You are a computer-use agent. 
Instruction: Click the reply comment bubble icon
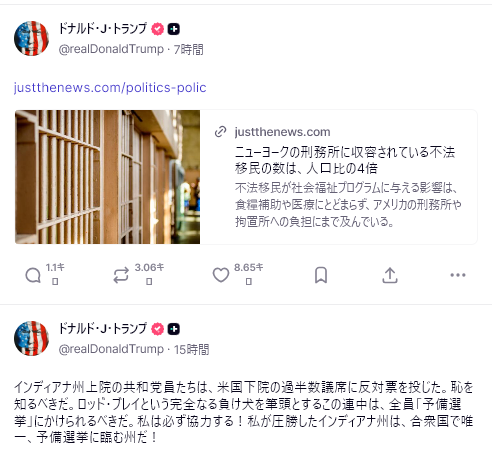pos(33,276)
